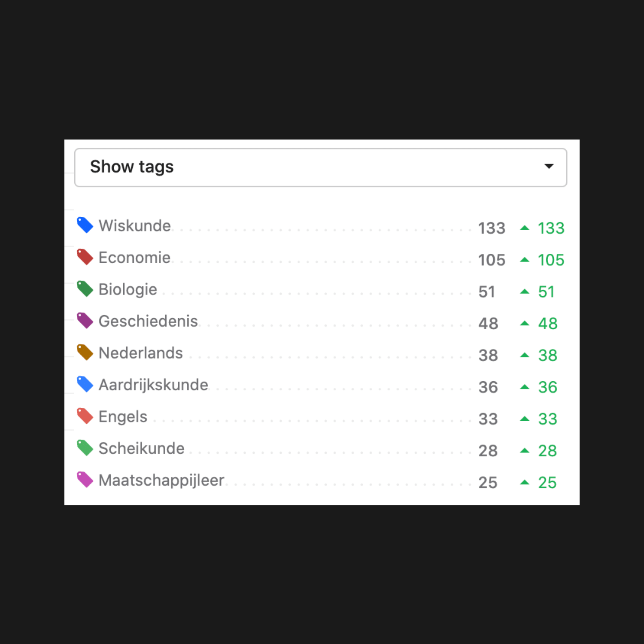Click the gray count 105 for Economie
The height and width of the screenshot is (644, 644).
tap(492, 260)
